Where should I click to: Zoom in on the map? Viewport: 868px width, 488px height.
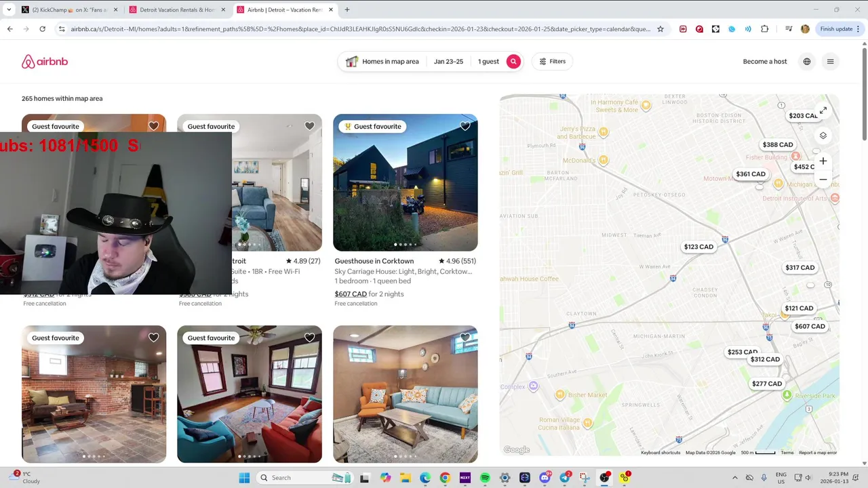pyautogui.click(x=823, y=161)
